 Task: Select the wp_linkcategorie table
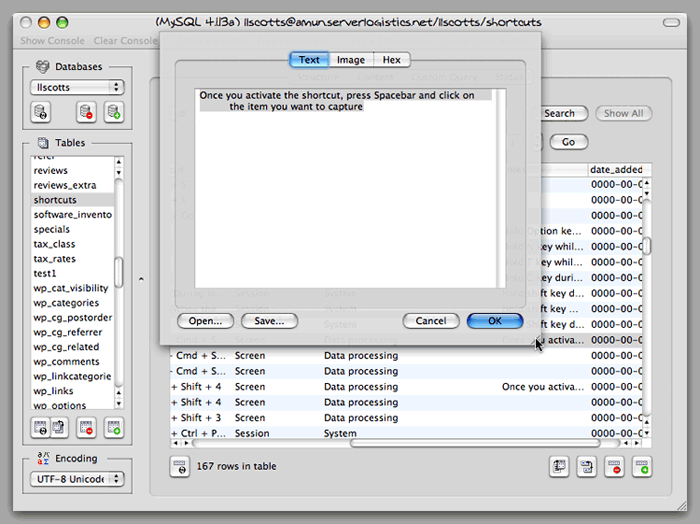73,376
